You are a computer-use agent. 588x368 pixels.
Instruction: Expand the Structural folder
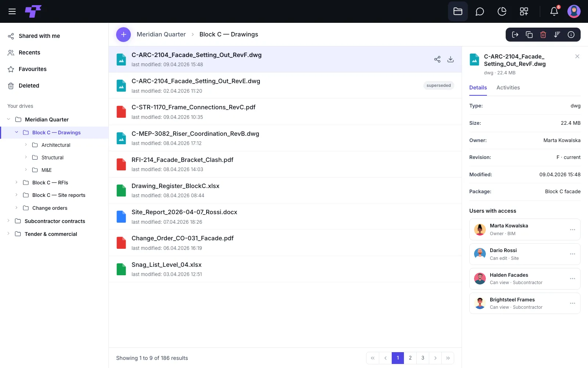[26, 157]
